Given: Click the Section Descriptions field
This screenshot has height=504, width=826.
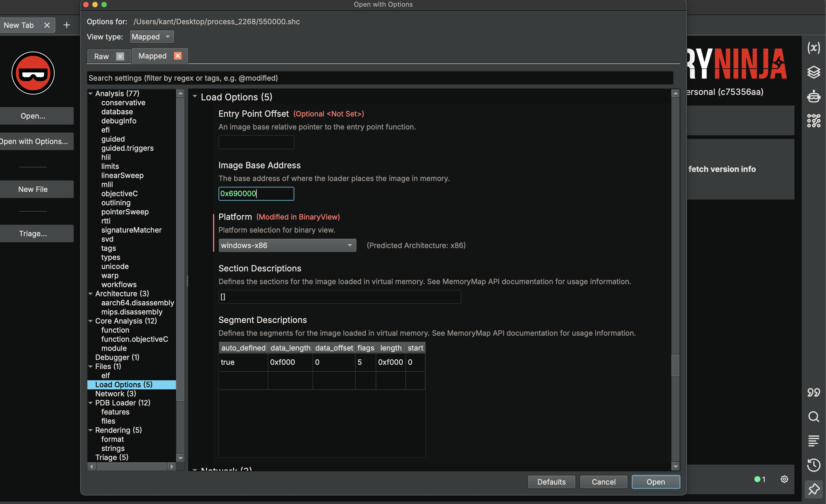Looking at the screenshot, I should point(340,297).
